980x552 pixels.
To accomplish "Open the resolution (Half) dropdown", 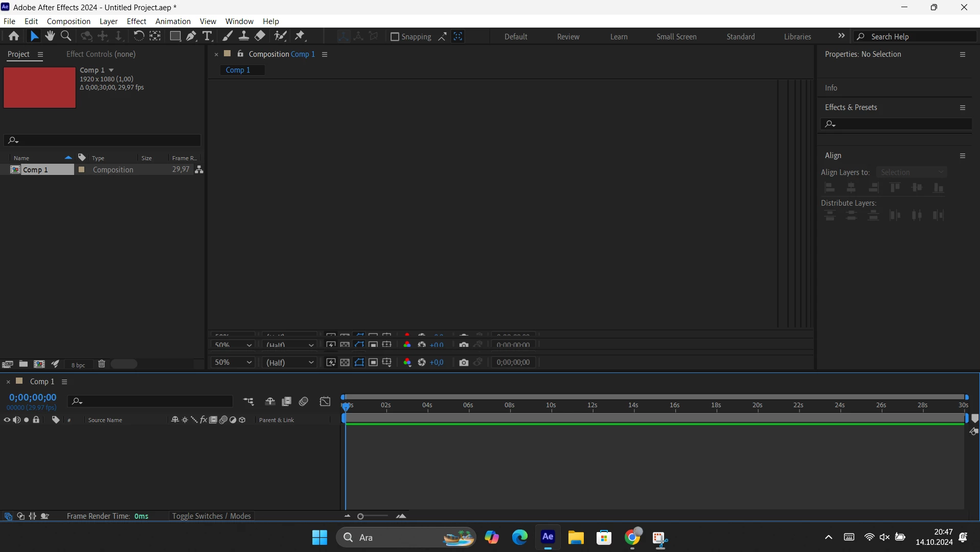I will coord(289,362).
